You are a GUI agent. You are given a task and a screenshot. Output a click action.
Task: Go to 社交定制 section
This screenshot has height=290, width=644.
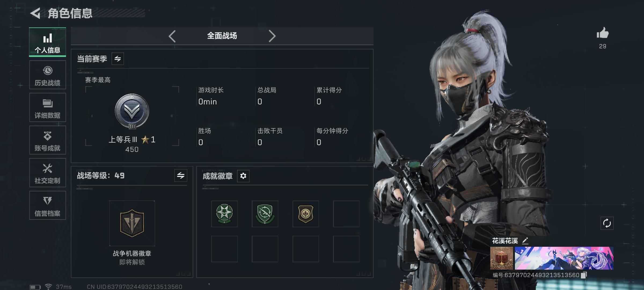tap(47, 173)
